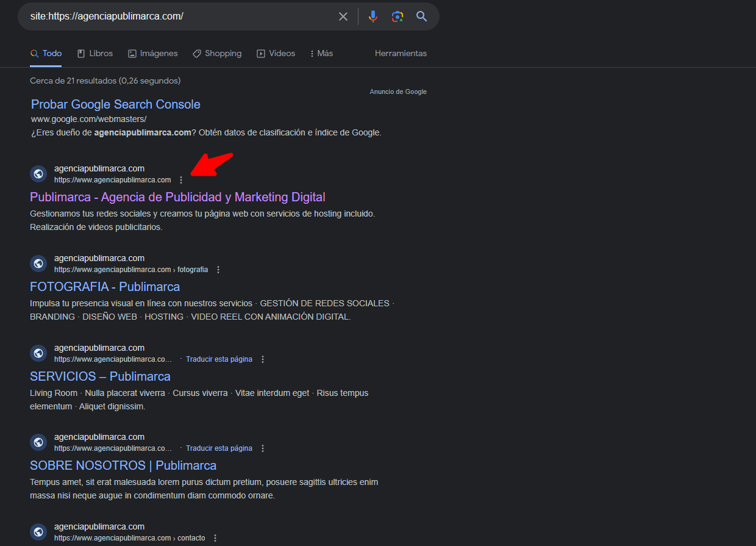
Task: Open three-dot menu for fotografia result
Action: [218, 270]
